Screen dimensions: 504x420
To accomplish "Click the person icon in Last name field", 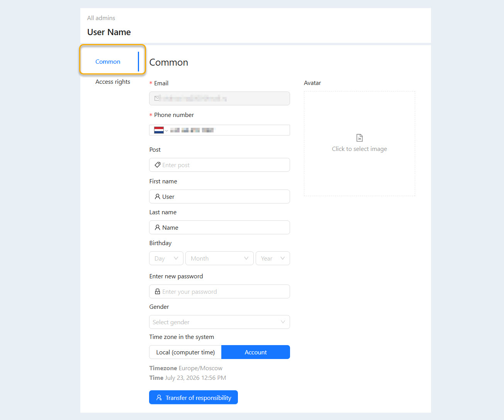I will click(158, 227).
